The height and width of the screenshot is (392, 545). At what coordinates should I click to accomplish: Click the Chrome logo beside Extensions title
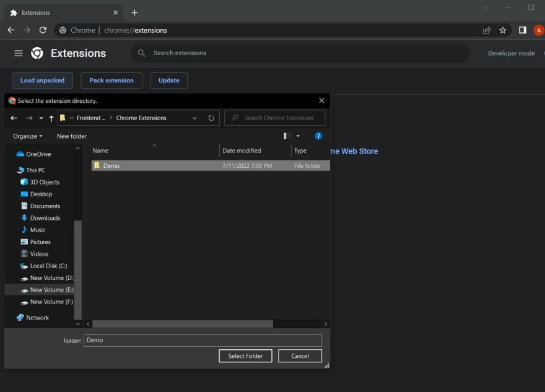(x=37, y=53)
